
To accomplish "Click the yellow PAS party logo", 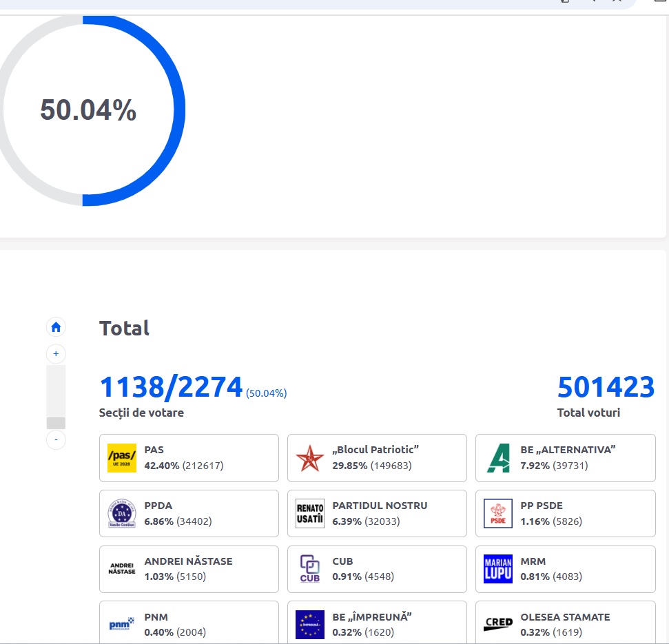I will click(x=122, y=458).
